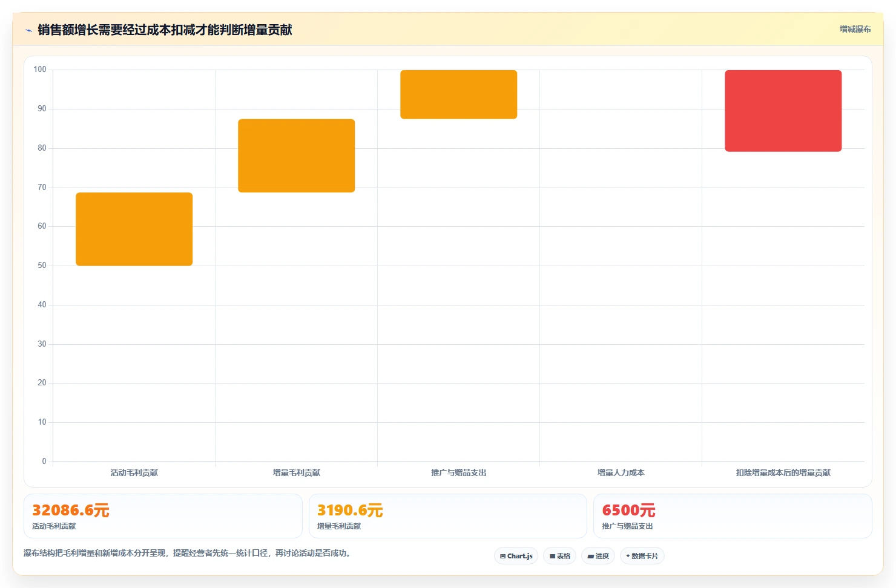
Task: Click the footnote text 瀑布结构把毛利增量
Action: (187, 553)
